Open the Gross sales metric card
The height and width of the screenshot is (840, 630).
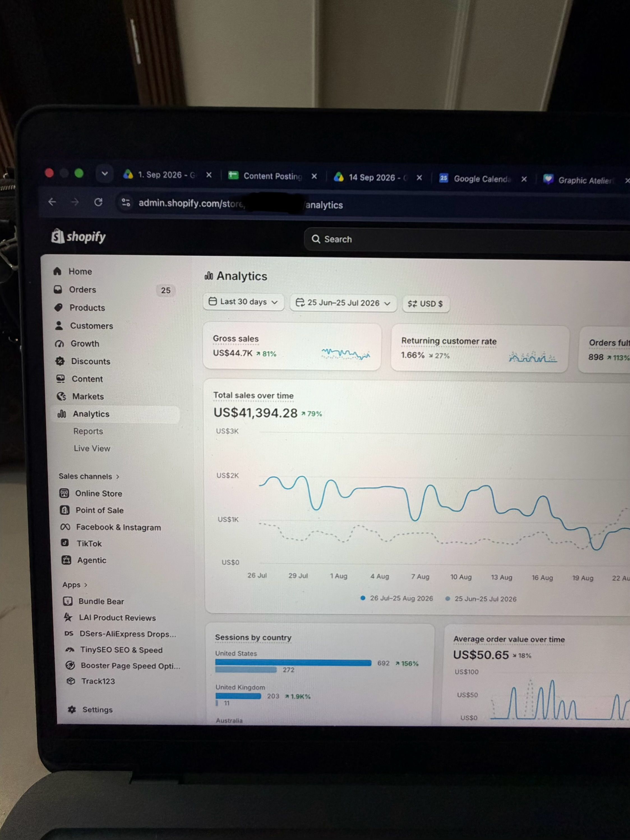click(292, 346)
